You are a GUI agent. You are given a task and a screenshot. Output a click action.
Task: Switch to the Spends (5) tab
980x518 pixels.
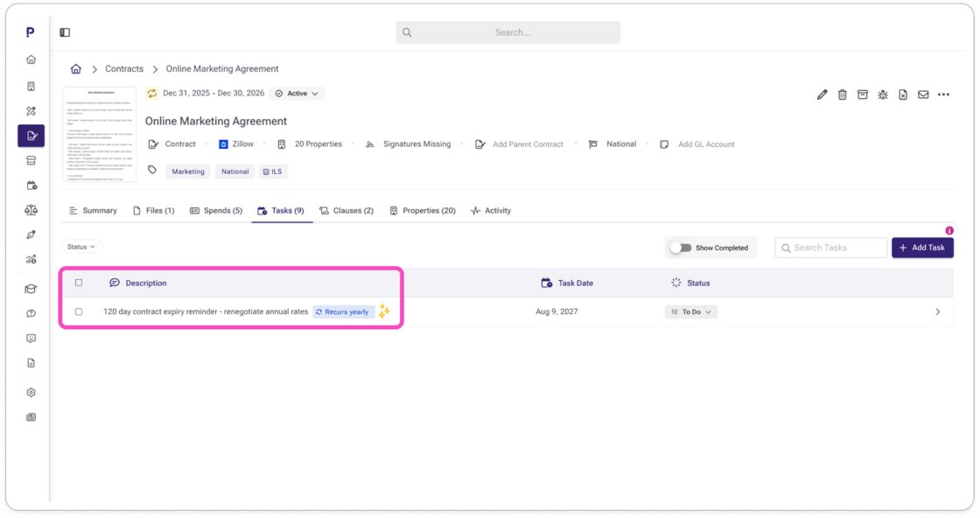click(215, 211)
